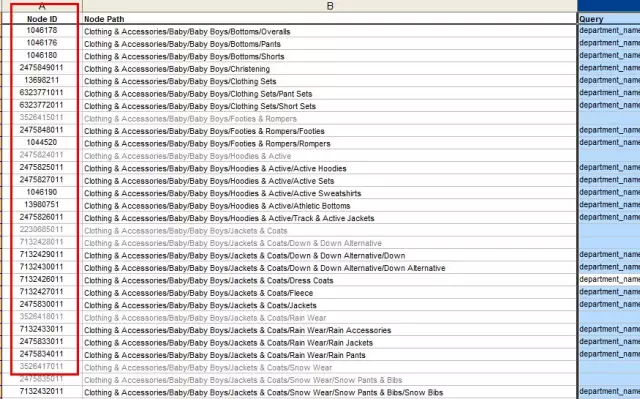Click grayed path ending in Hoodies & Active

pyautogui.click(x=188, y=156)
